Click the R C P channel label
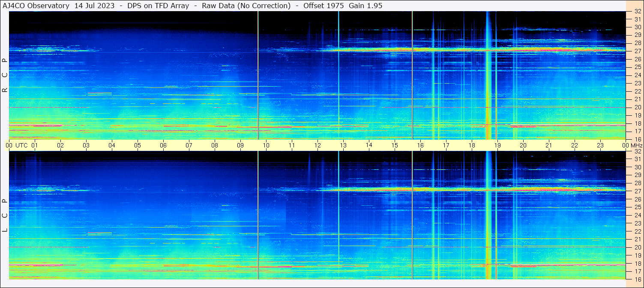This screenshot has width=644, height=288. [x=5, y=75]
